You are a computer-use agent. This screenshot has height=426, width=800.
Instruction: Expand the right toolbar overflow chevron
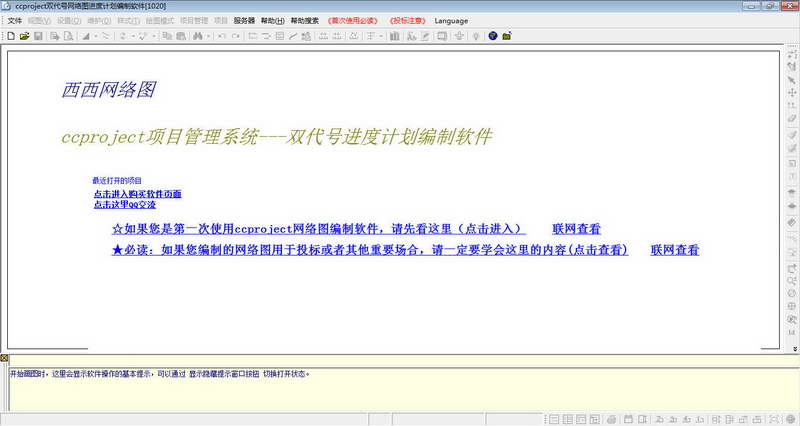tap(795, 349)
